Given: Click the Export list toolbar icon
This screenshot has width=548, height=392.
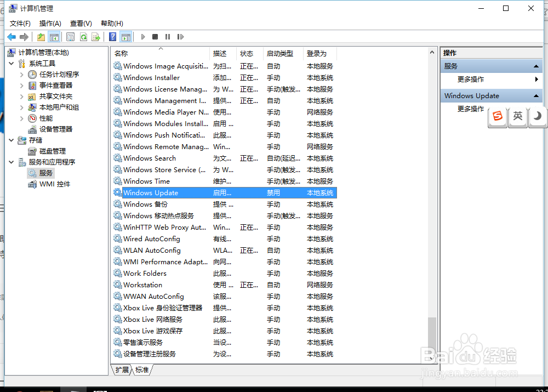Looking at the screenshot, I should pyautogui.click(x=96, y=37).
